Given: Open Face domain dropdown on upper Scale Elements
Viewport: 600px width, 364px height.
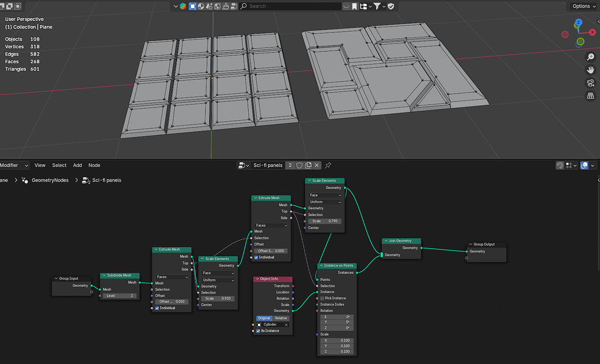Looking at the screenshot, I should click(325, 195).
